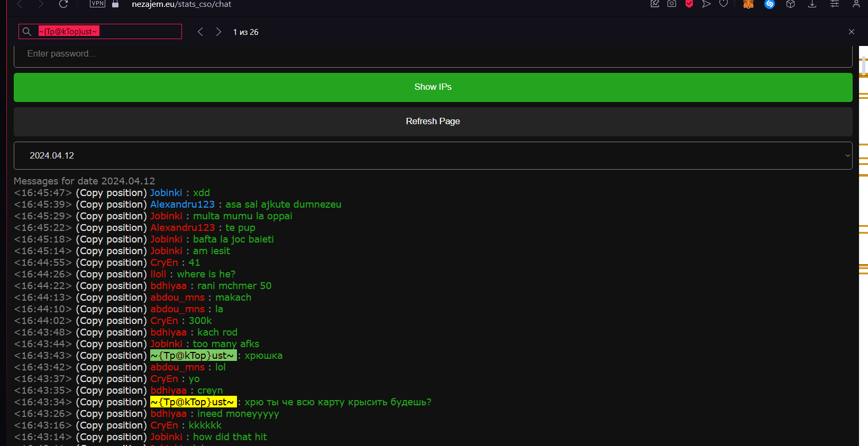Screen dimensions: 868x446
Task: Open the cube extensions menu
Action: point(791,4)
